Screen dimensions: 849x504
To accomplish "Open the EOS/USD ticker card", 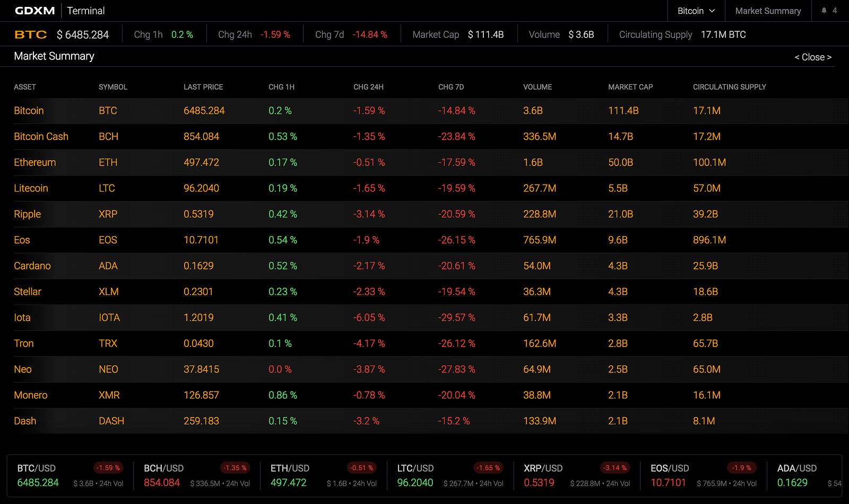I will [x=704, y=476].
